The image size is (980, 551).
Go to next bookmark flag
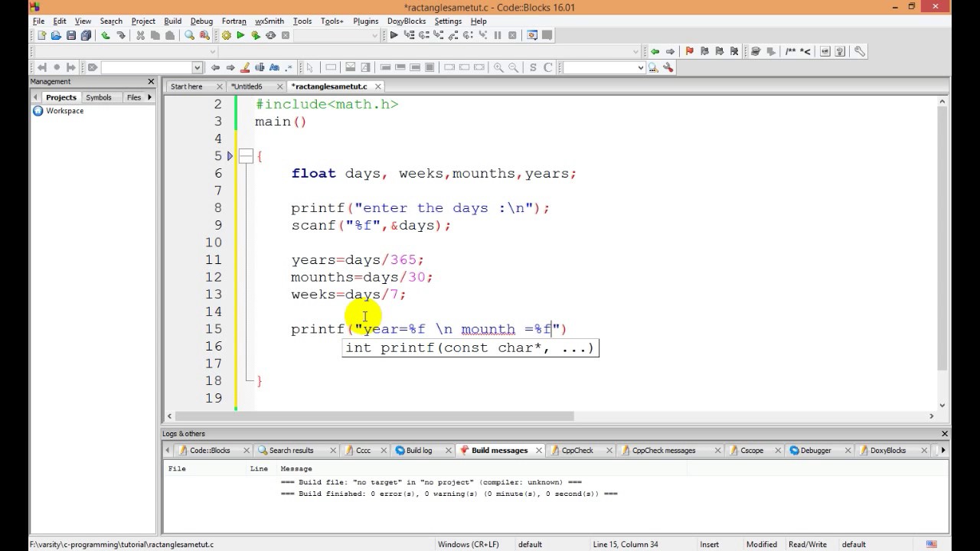click(x=720, y=51)
